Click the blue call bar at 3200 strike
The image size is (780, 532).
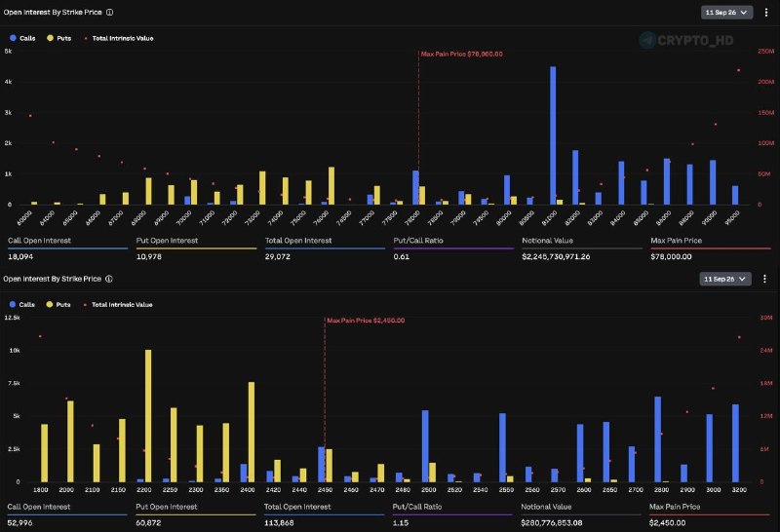(x=735, y=443)
